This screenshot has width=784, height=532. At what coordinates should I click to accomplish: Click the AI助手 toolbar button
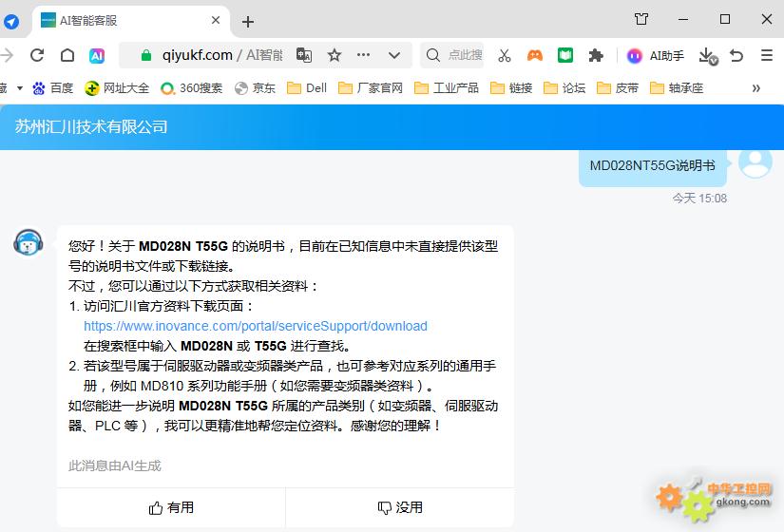click(656, 55)
